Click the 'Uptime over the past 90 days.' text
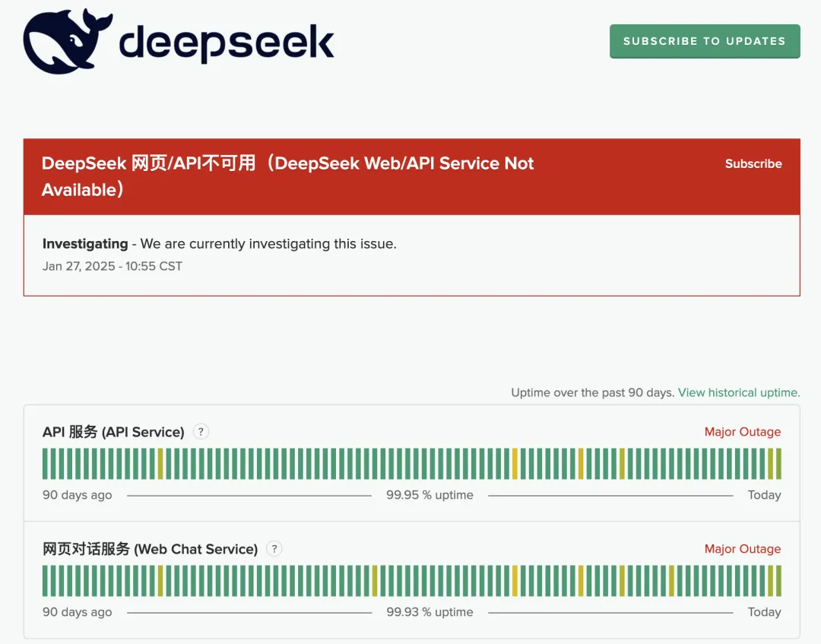The height and width of the screenshot is (644, 821). (x=592, y=392)
